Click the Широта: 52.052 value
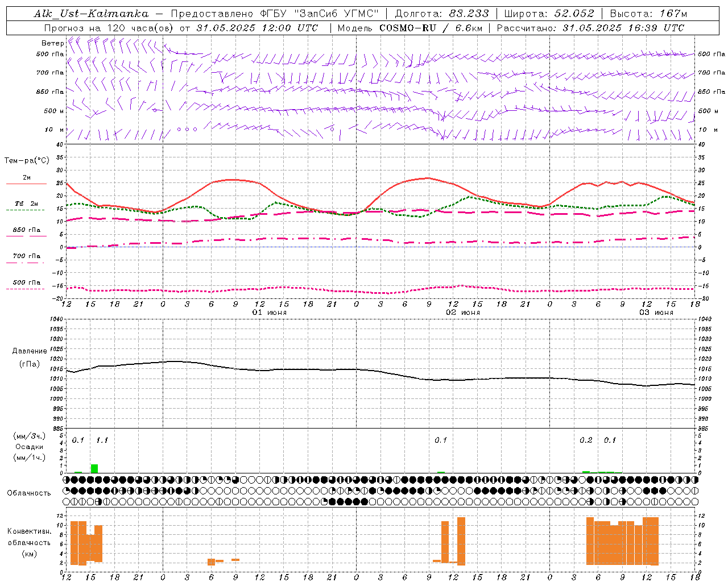728x582 pixels. click(x=549, y=14)
